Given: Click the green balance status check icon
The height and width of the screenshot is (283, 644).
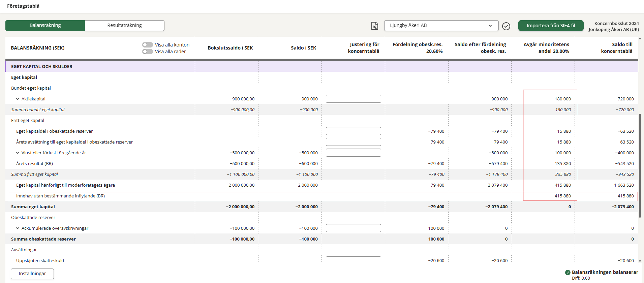Looking at the screenshot, I should (x=568, y=273).
